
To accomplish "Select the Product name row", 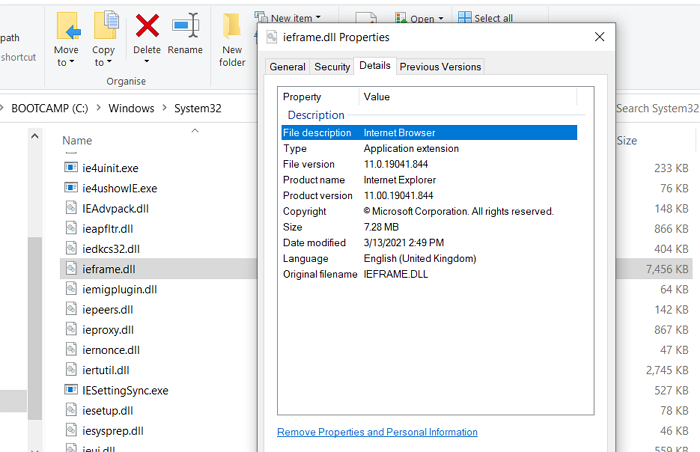I will coord(429,180).
